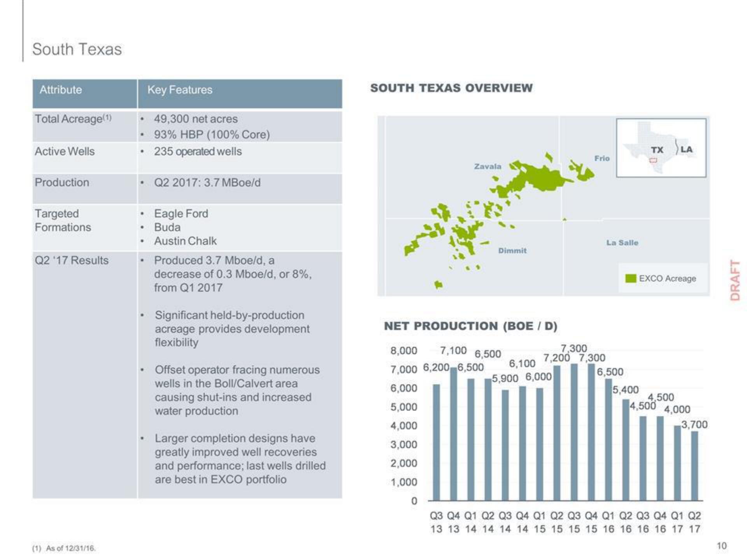The height and width of the screenshot is (560, 747).
Task: Click the 'Buda' bullet
Action: tap(167, 227)
